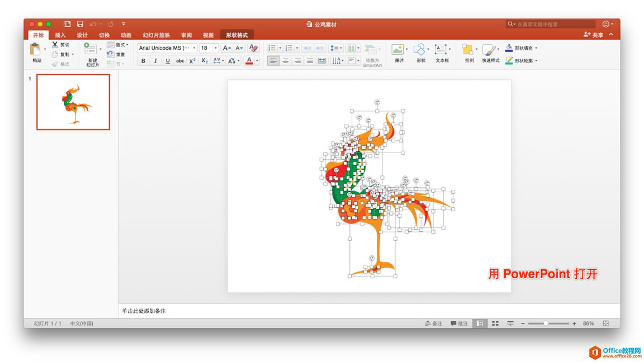Insert a Text Box (文本框)
Screen dimensions: 644x362
[441, 50]
